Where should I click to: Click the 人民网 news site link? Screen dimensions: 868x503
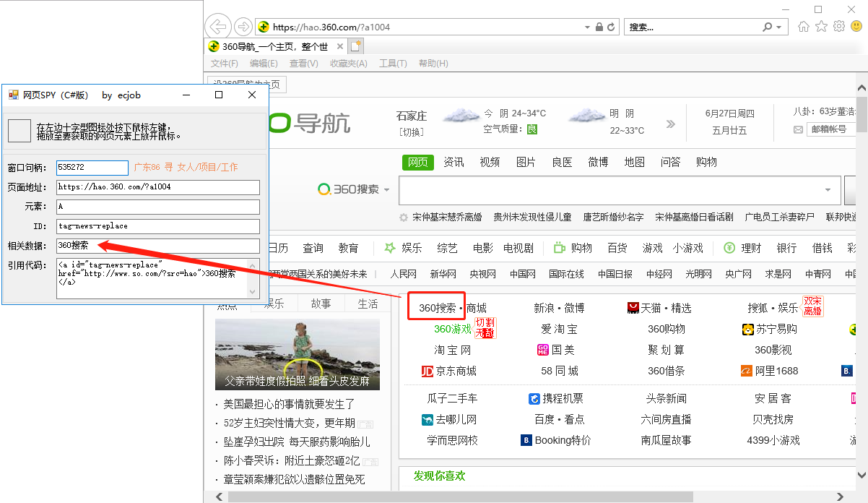(x=404, y=275)
